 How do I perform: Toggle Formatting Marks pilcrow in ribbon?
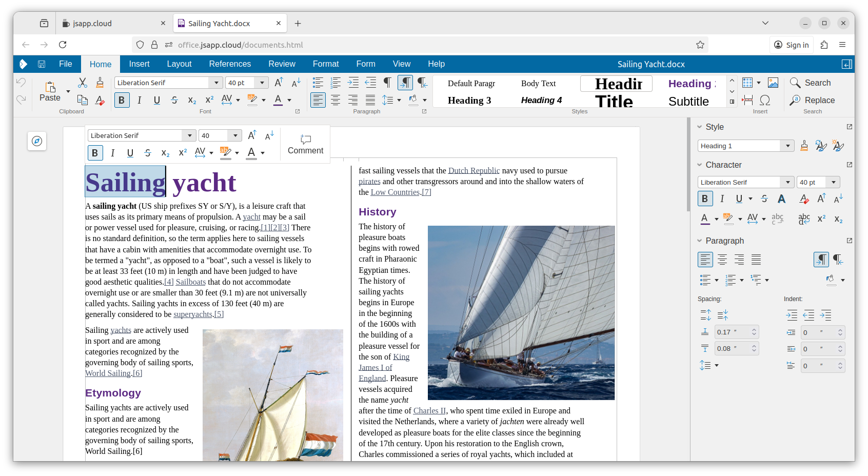click(x=387, y=83)
